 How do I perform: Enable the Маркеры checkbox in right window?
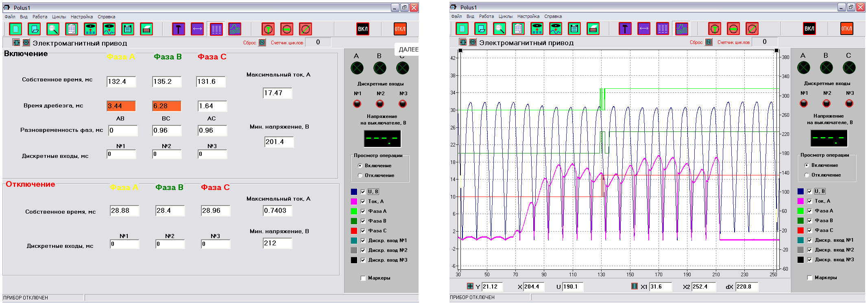click(809, 278)
